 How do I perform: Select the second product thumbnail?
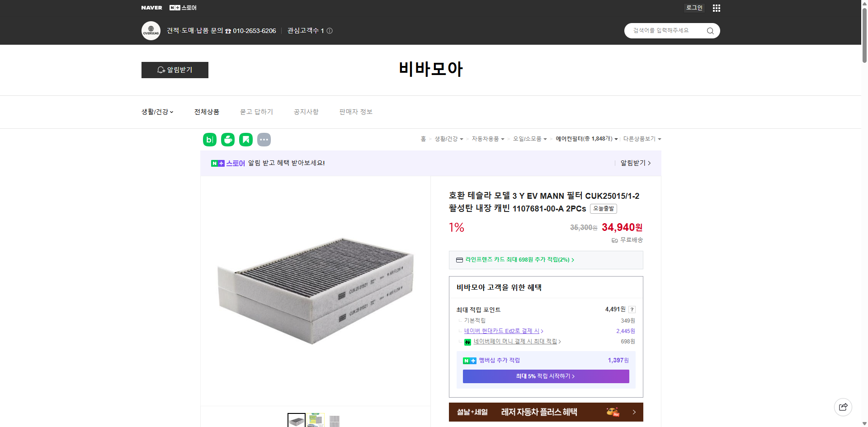[x=316, y=420]
